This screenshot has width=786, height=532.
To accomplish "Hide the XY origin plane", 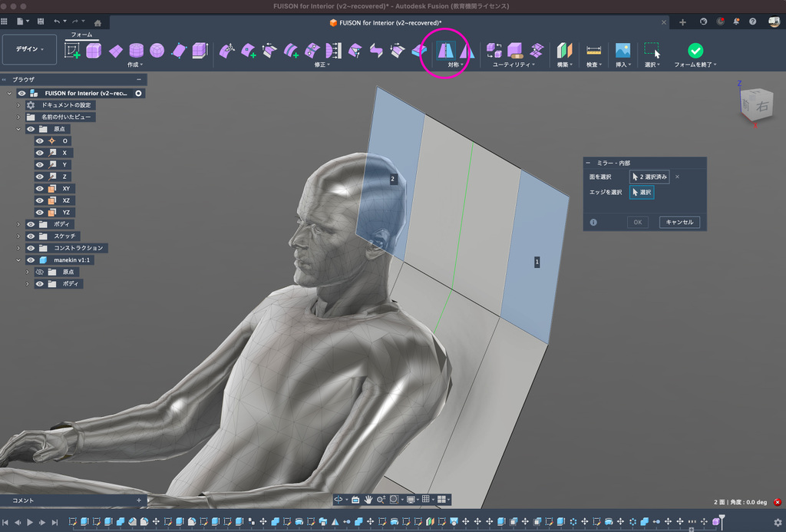I will [40, 188].
